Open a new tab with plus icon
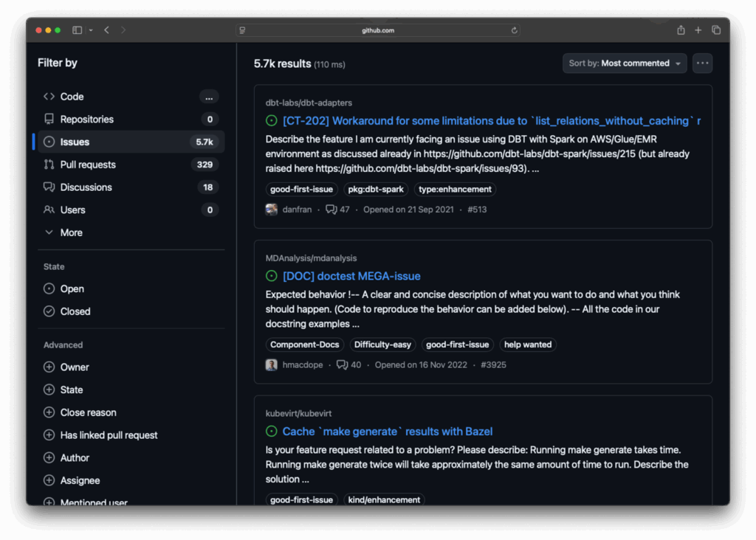 pyautogui.click(x=698, y=30)
